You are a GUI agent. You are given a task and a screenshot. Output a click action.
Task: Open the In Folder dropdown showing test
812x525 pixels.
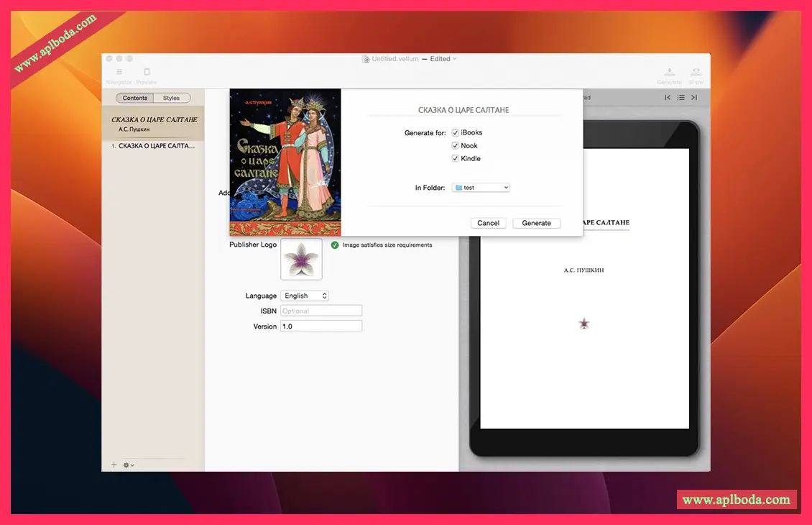481,188
